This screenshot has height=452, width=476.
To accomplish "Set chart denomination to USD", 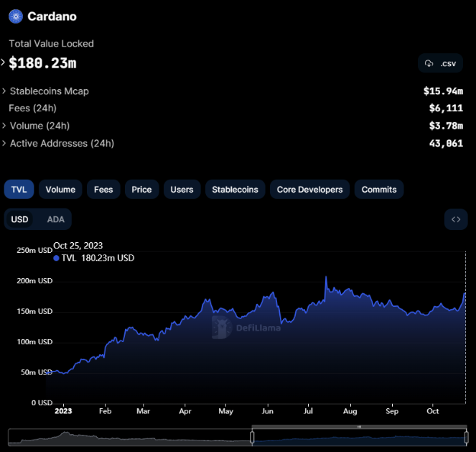I will point(19,219).
